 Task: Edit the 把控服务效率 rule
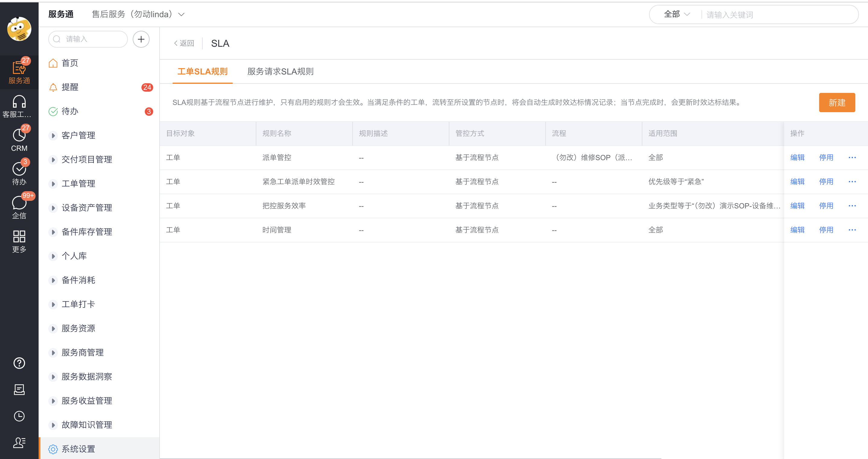[x=797, y=206]
